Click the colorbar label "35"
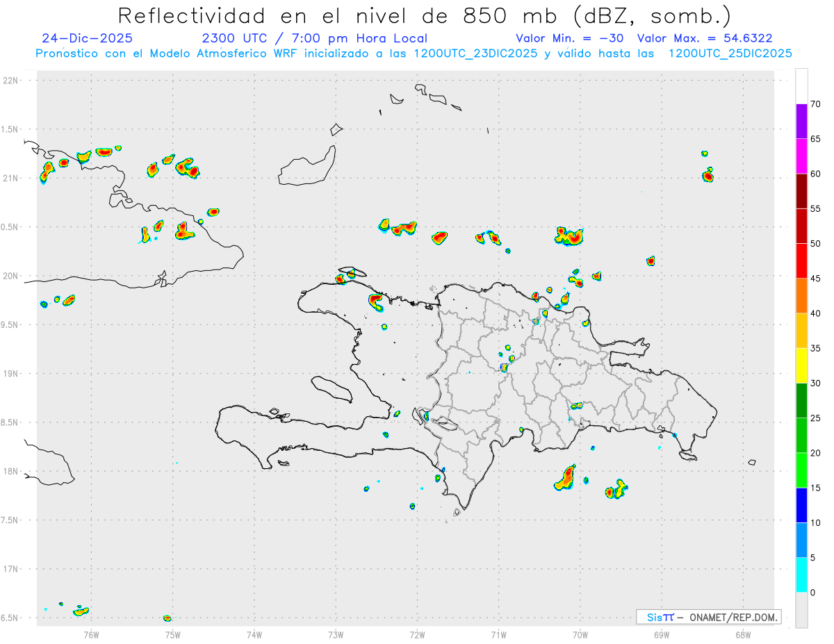 [x=815, y=349]
